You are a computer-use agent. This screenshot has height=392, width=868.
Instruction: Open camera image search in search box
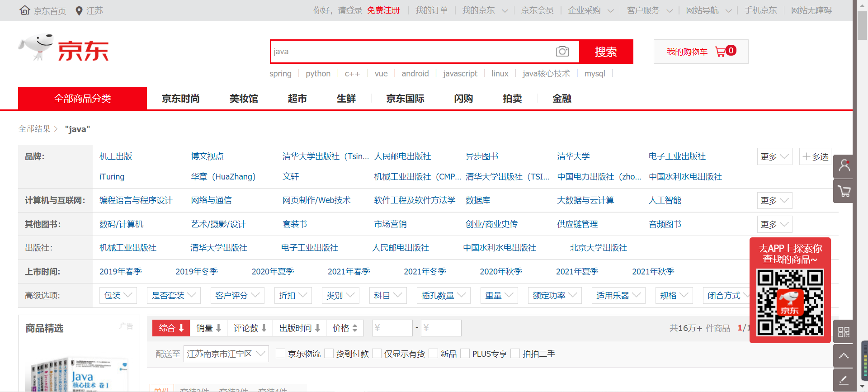pyautogui.click(x=562, y=52)
